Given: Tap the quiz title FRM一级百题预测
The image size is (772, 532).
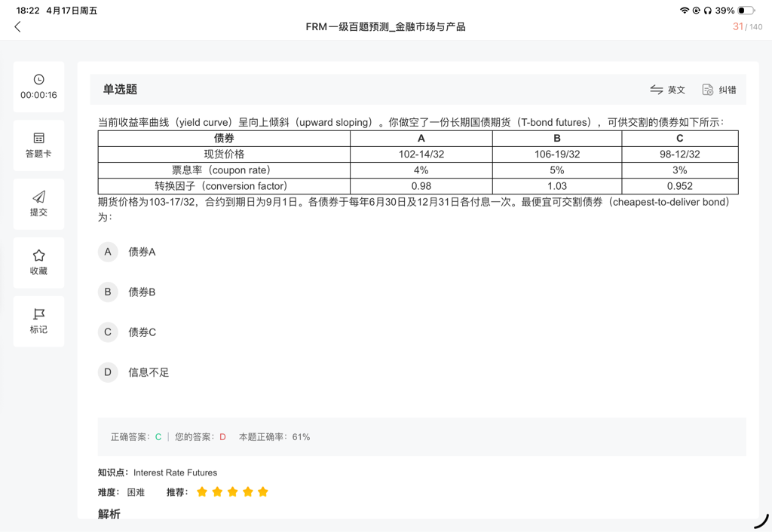Looking at the screenshot, I should 385,27.
